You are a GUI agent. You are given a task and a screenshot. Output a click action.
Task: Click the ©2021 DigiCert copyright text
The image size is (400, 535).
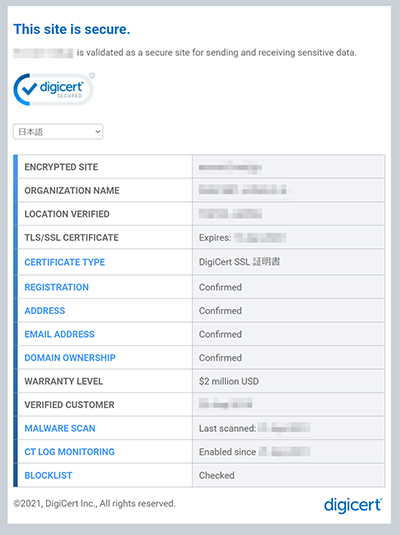point(94,504)
